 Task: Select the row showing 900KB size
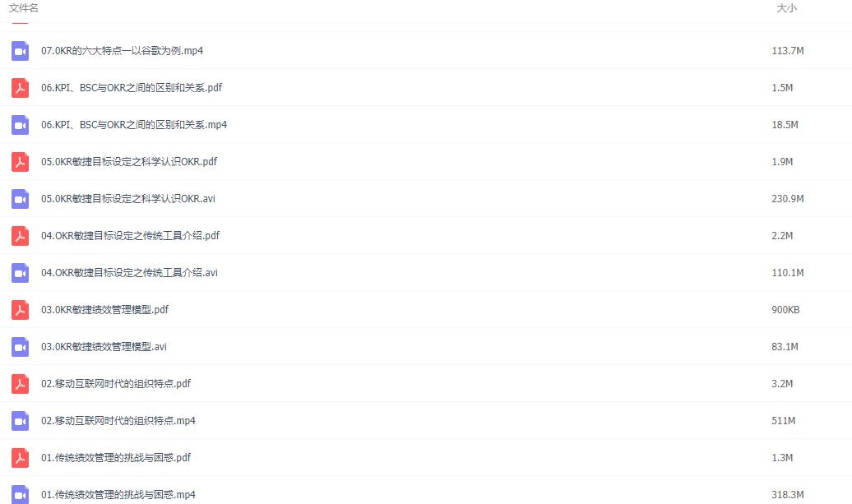pyautogui.click(x=426, y=310)
